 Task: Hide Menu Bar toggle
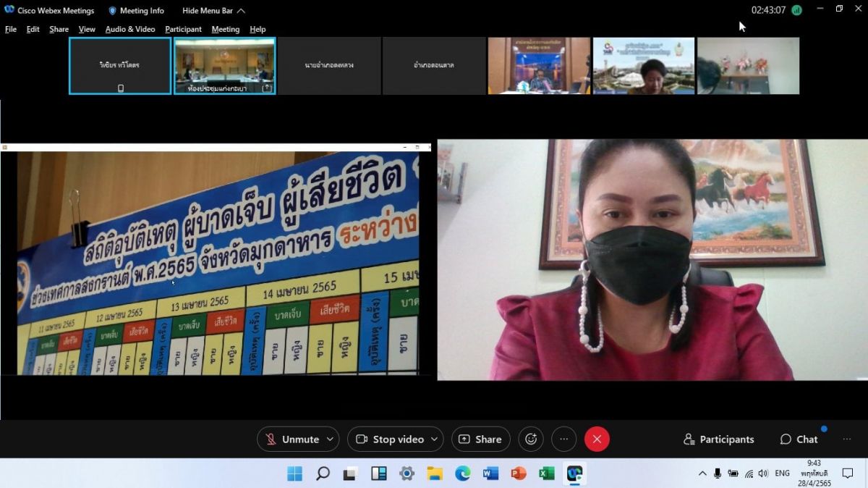coord(213,11)
